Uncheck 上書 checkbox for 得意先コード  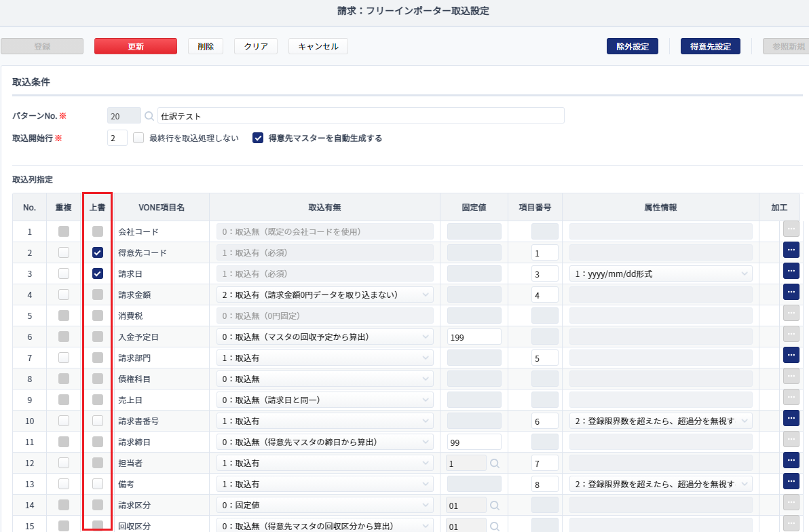click(98, 252)
